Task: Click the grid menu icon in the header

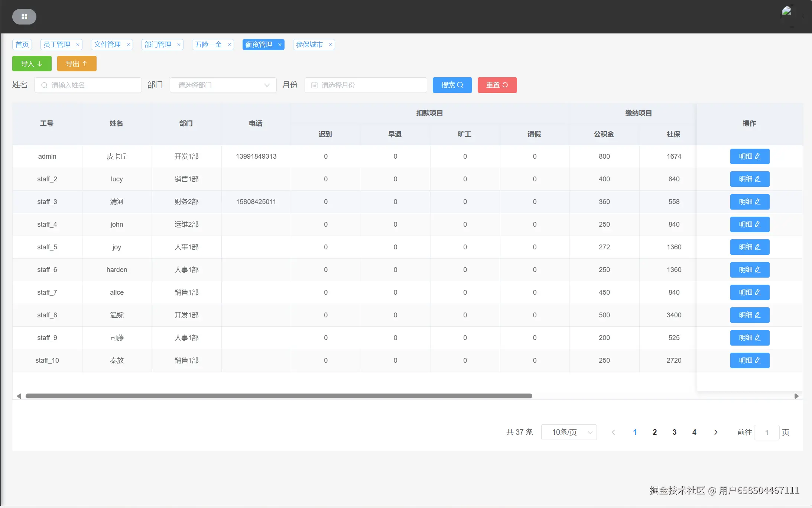Action: pyautogui.click(x=24, y=17)
